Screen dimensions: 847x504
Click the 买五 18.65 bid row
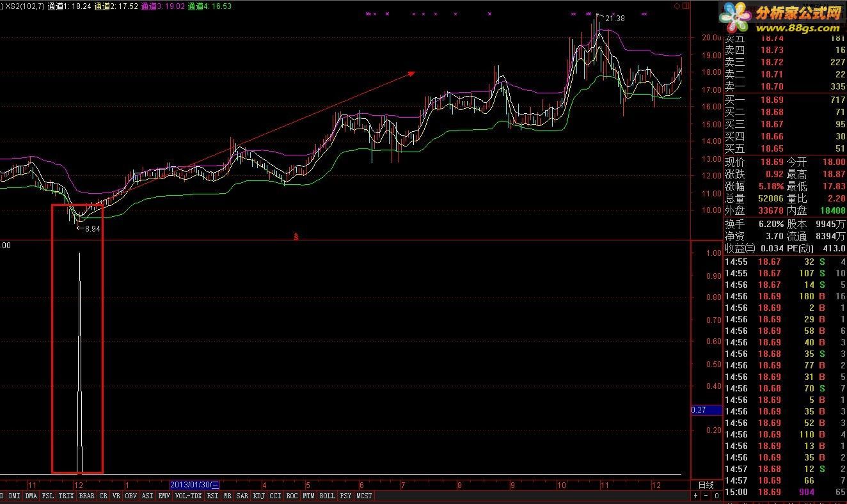click(x=785, y=148)
